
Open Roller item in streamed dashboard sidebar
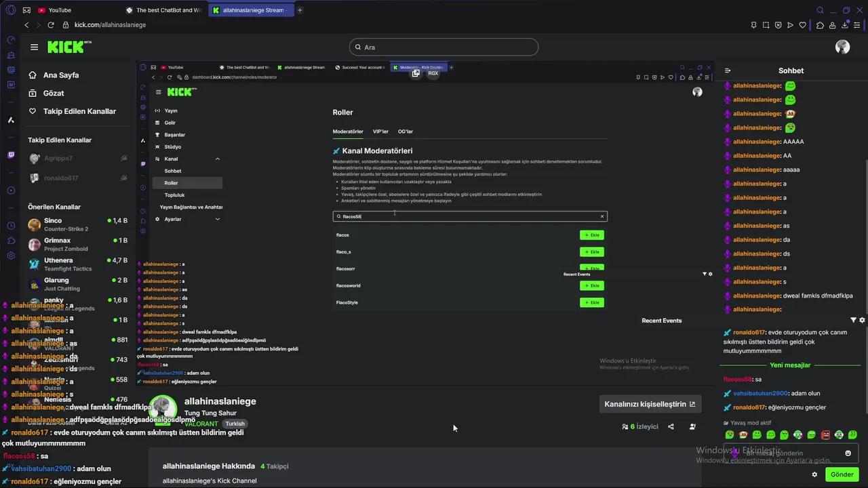click(187, 183)
